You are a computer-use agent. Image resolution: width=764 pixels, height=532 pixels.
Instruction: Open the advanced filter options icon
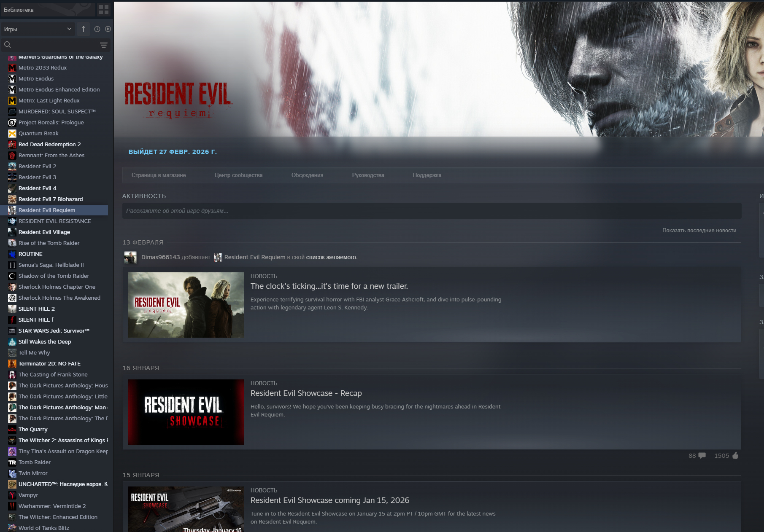103,45
